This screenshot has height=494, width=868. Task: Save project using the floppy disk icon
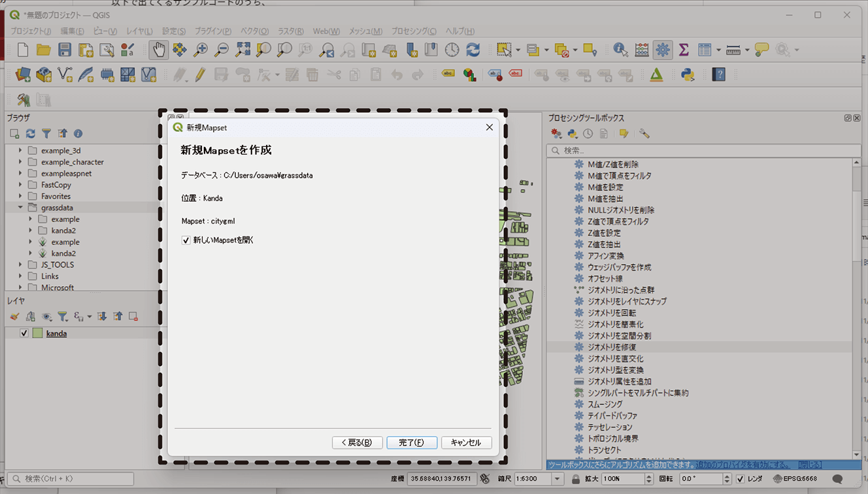tap(65, 50)
